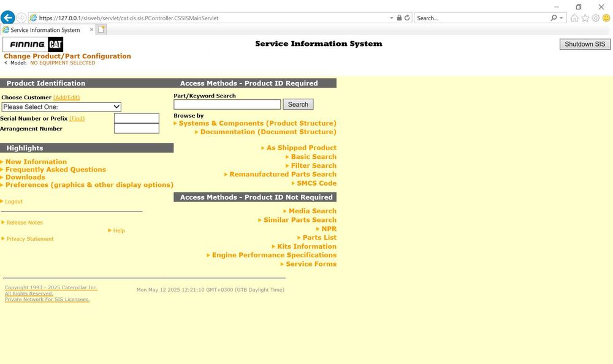This screenshot has height=364, width=613.
Task: Open the address bar autocomplete dropdown arrow
Action: [391, 18]
